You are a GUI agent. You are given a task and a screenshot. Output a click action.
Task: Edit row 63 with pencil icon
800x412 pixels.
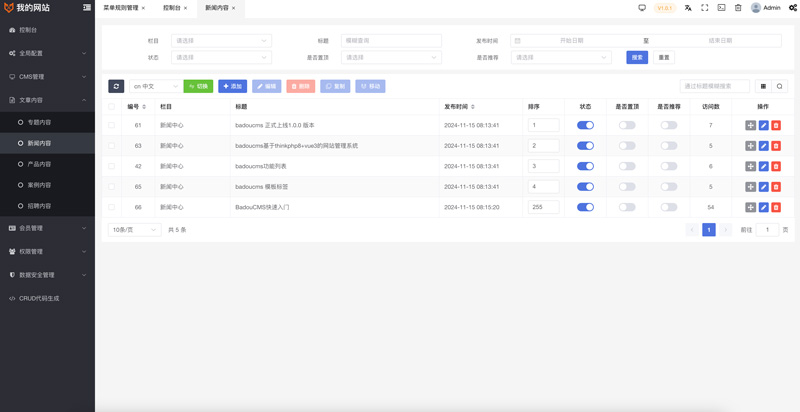click(x=763, y=146)
